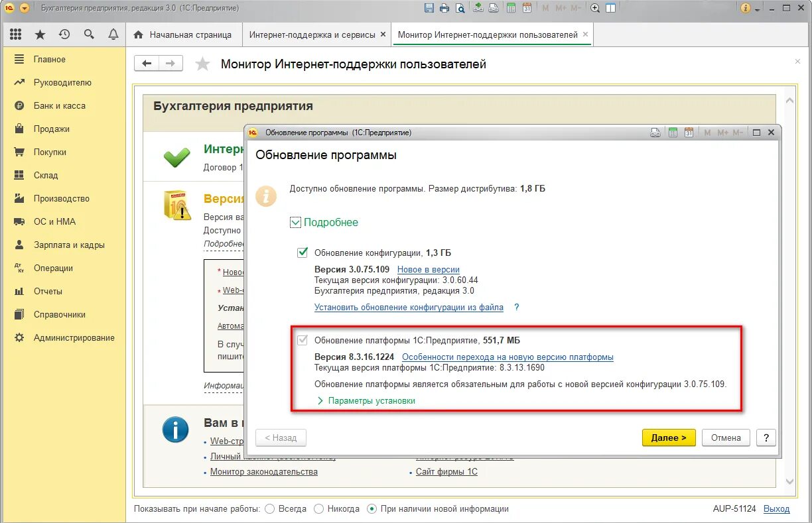Image resolution: width=812 pixels, height=523 pixels.
Task: Open the notifications bell icon
Action: (x=113, y=34)
